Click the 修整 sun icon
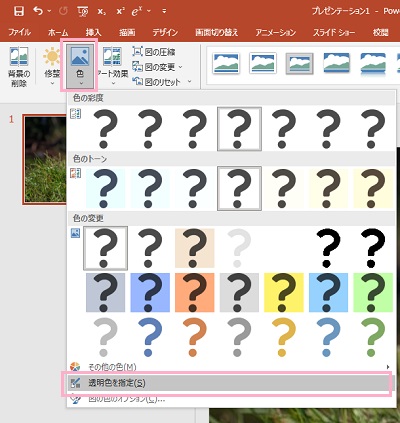The image size is (400, 423). pyautogui.click(x=52, y=57)
